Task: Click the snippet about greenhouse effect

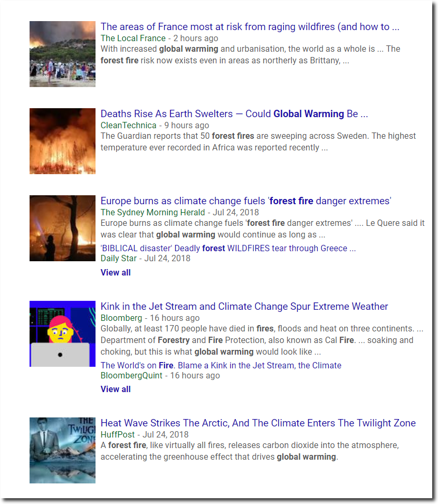Action: pyautogui.click(x=250, y=451)
